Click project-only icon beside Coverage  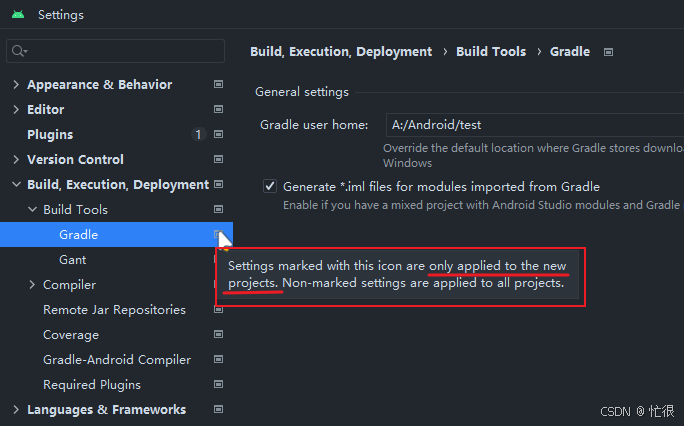219,334
